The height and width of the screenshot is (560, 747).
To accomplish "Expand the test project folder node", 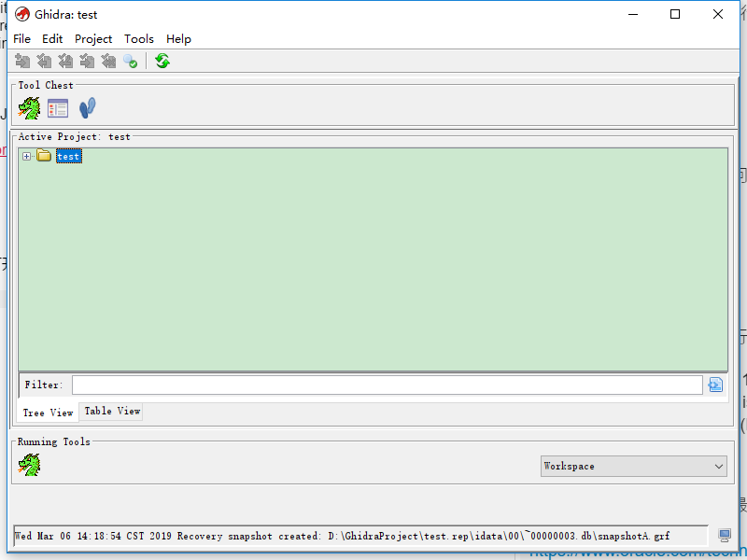I will [26, 157].
